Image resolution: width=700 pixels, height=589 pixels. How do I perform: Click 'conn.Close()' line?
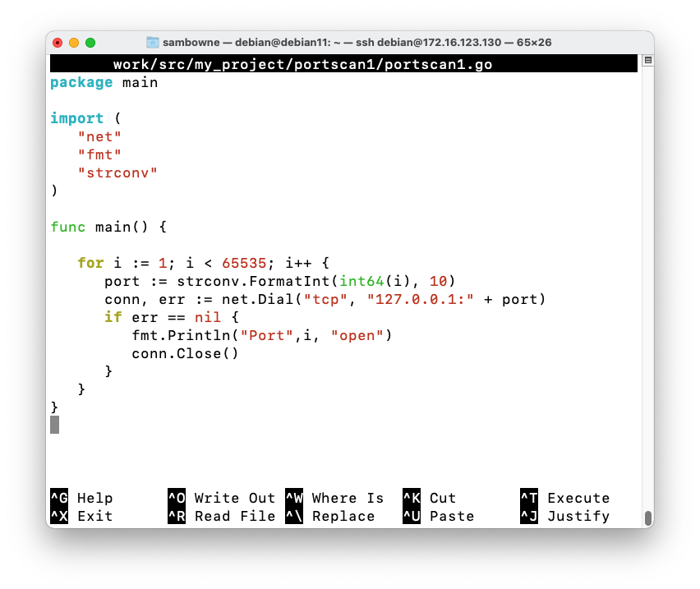point(185,353)
